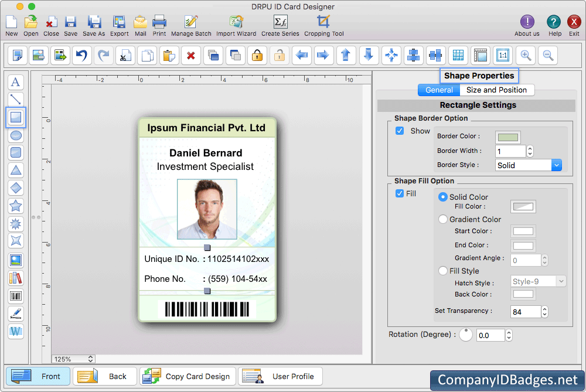Click the About us button
This screenshot has height=392, width=586.
(527, 25)
